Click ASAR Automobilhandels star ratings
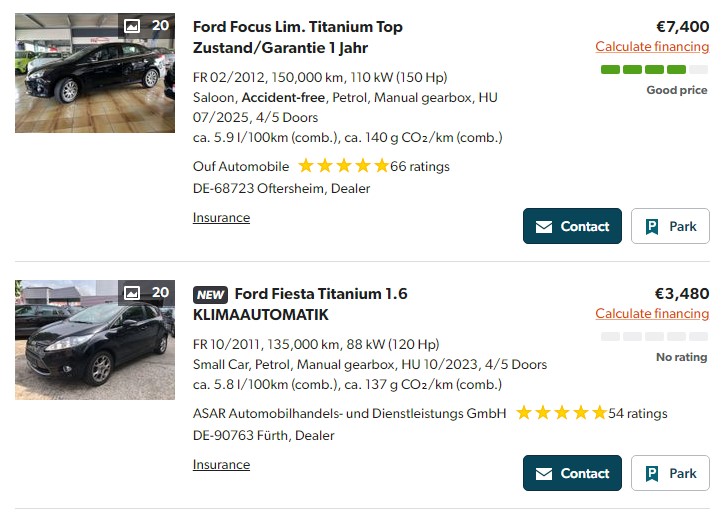The width and height of the screenshot is (724, 518). coord(561,413)
